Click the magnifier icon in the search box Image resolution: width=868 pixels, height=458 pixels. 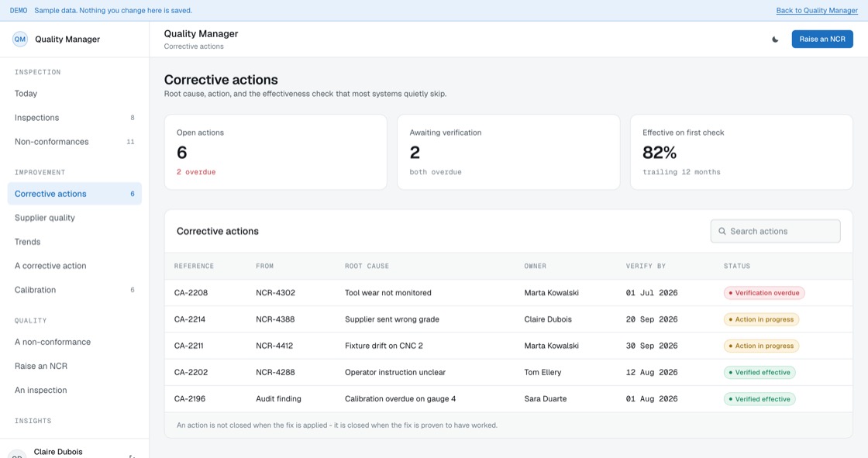722,232
